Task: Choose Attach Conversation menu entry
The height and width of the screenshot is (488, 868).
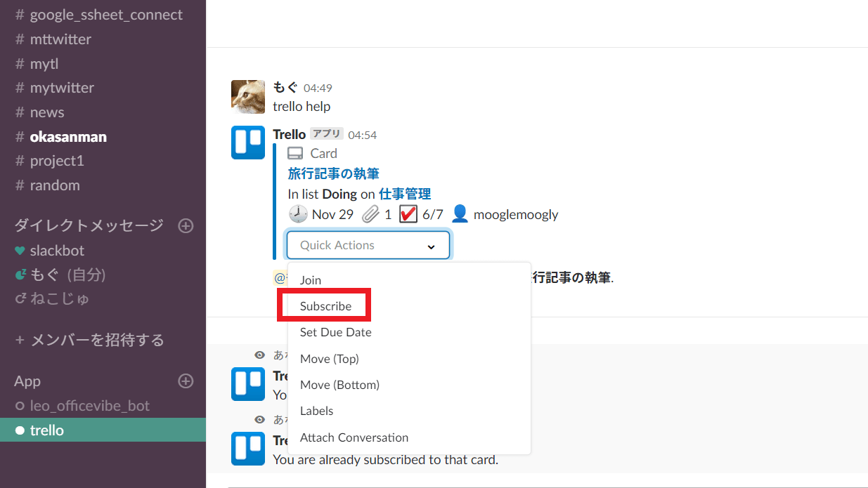Action: point(354,437)
